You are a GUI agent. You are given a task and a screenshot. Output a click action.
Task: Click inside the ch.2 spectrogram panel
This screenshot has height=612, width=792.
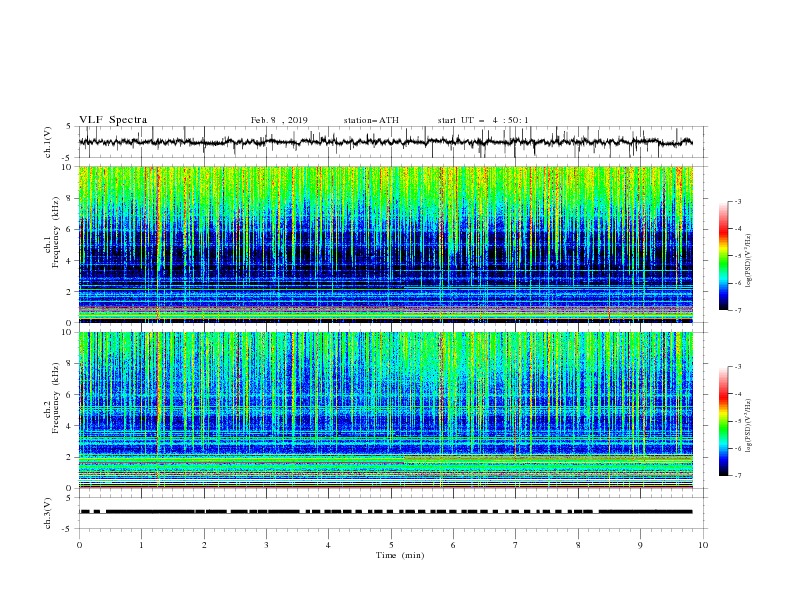pyautogui.click(x=386, y=410)
